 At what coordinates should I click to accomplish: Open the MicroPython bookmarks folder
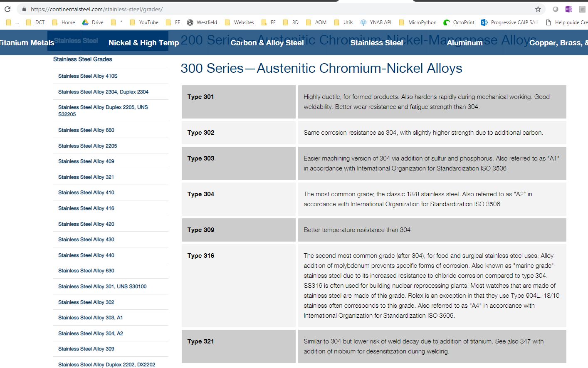pyautogui.click(x=418, y=22)
